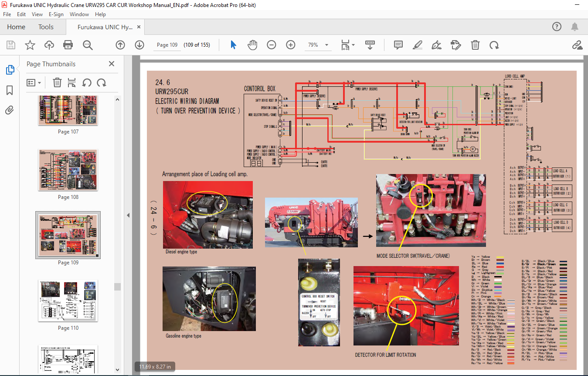
Task: Select the Hand pan tool
Action: 252,45
